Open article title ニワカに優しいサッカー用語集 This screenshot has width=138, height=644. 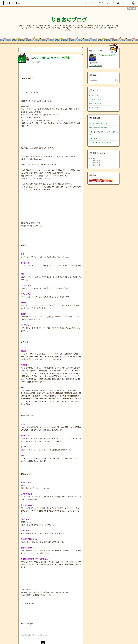[x=51, y=58]
